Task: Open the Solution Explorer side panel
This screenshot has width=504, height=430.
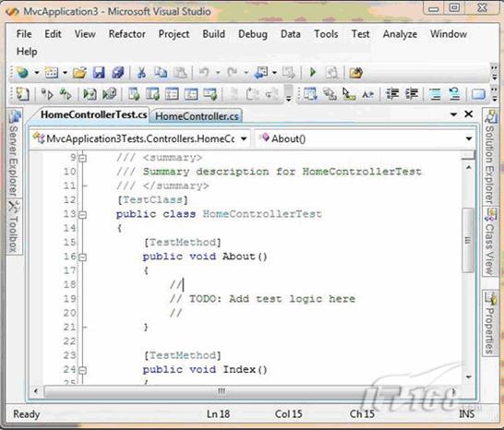Action: pyautogui.click(x=490, y=157)
